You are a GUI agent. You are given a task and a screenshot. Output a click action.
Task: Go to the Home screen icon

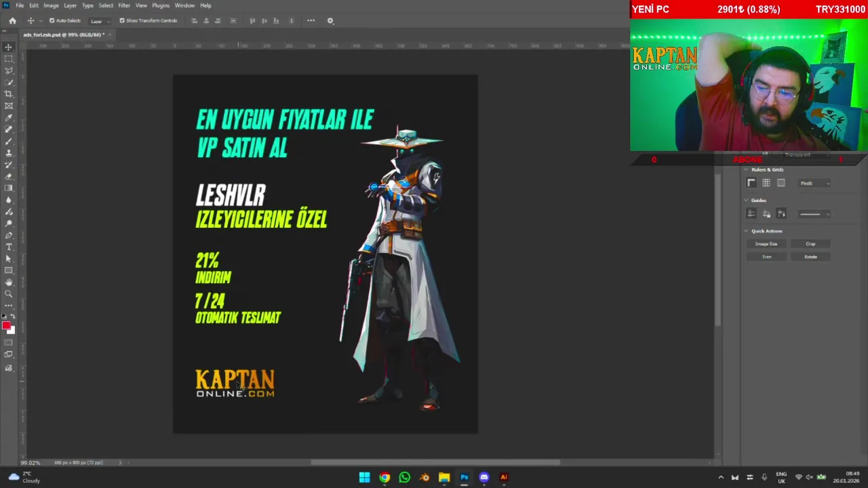(x=12, y=20)
